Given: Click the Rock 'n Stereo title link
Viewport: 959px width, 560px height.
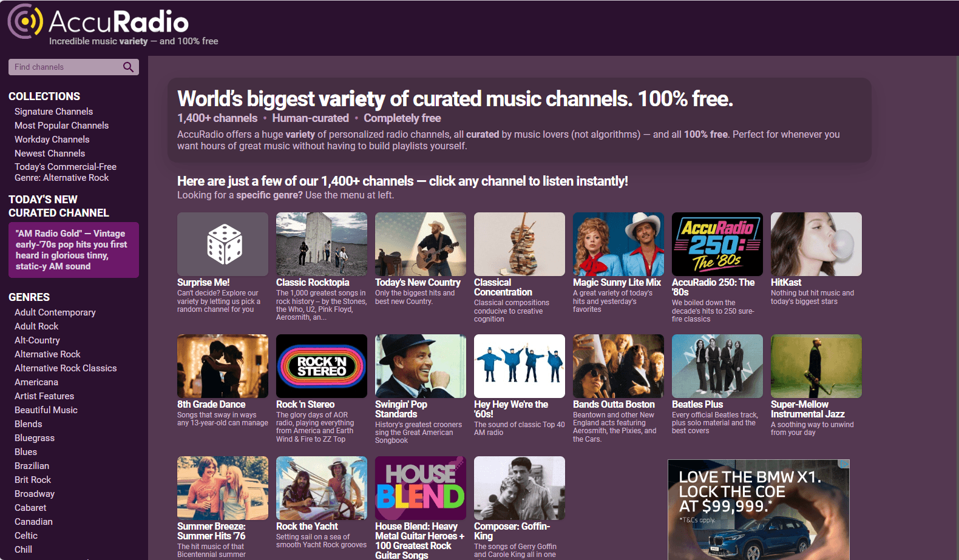Looking at the screenshot, I should click(305, 405).
